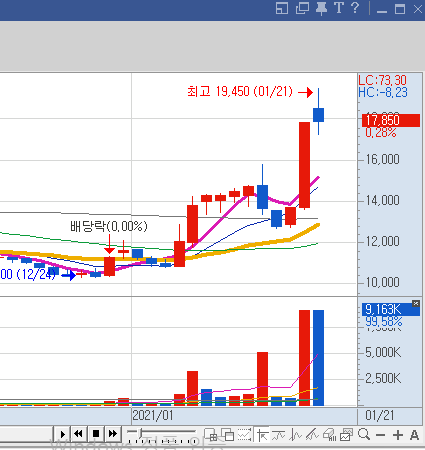
Task: Click the 12,000 price axis label
Action: pos(382,241)
